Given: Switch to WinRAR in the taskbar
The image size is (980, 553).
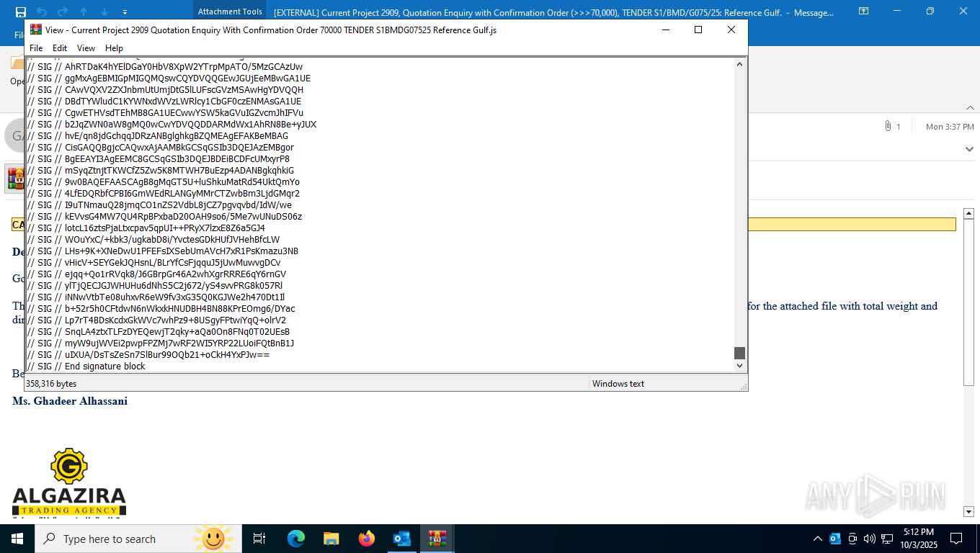Looking at the screenshot, I should tap(437, 539).
